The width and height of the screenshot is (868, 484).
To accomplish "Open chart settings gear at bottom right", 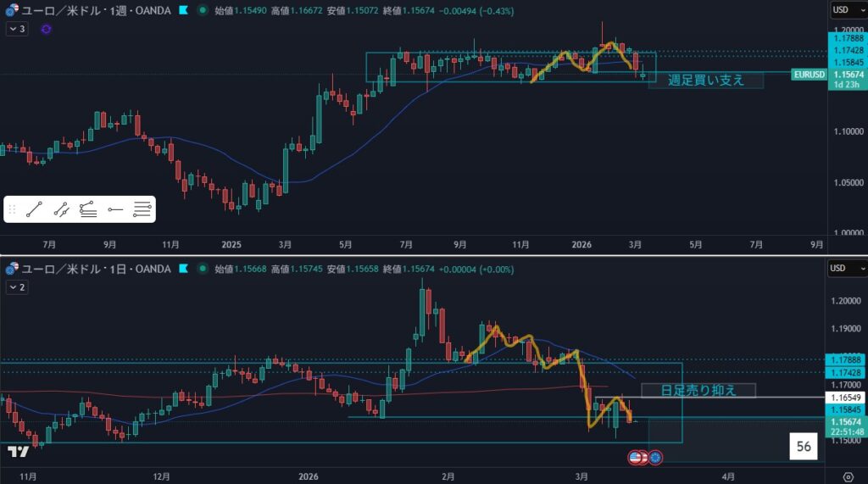I will pos(849,476).
